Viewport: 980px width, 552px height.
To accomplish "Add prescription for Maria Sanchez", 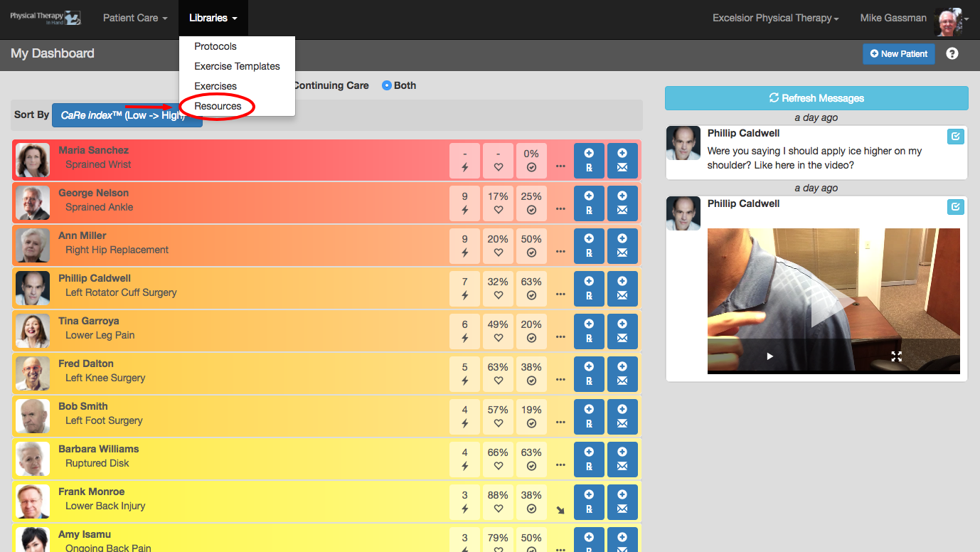I will 589,160.
